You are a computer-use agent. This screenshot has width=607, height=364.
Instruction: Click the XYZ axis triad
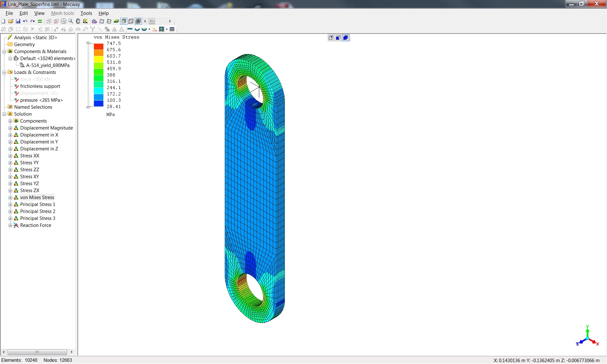tap(587, 336)
